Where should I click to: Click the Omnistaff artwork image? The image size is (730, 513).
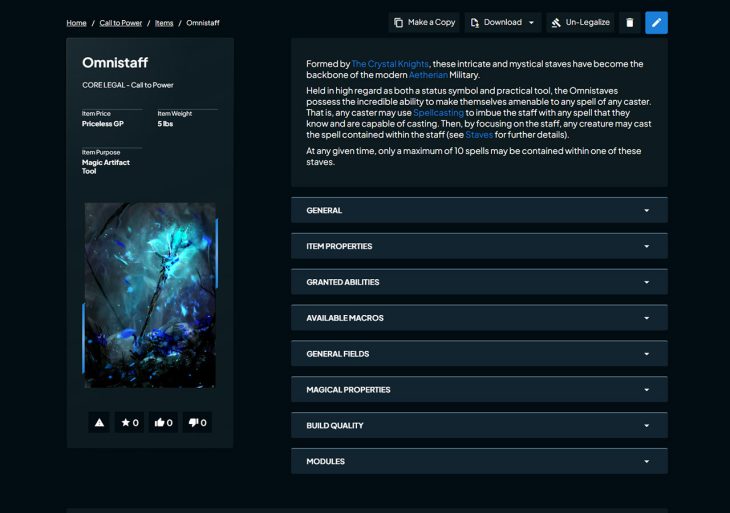[150, 295]
